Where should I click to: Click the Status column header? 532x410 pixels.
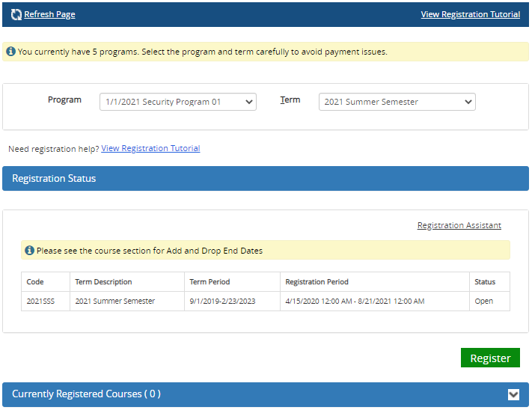click(485, 282)
